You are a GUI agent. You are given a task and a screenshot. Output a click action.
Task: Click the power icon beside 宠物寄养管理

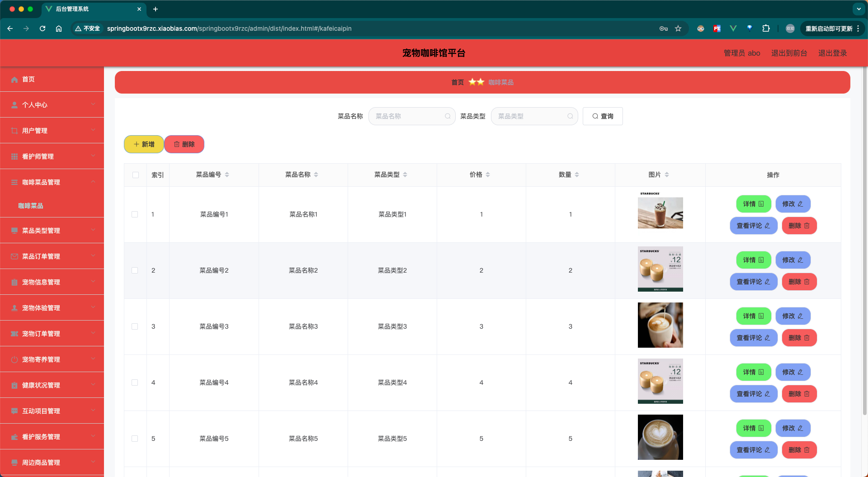pos(14,359)
